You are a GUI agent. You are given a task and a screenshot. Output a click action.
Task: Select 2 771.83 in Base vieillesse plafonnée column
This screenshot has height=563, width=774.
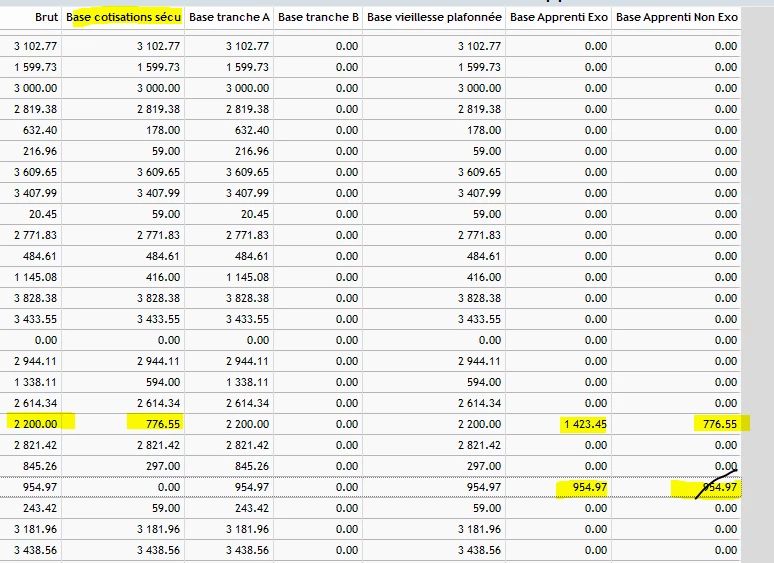pyautogui.click(x=479, y=235)
